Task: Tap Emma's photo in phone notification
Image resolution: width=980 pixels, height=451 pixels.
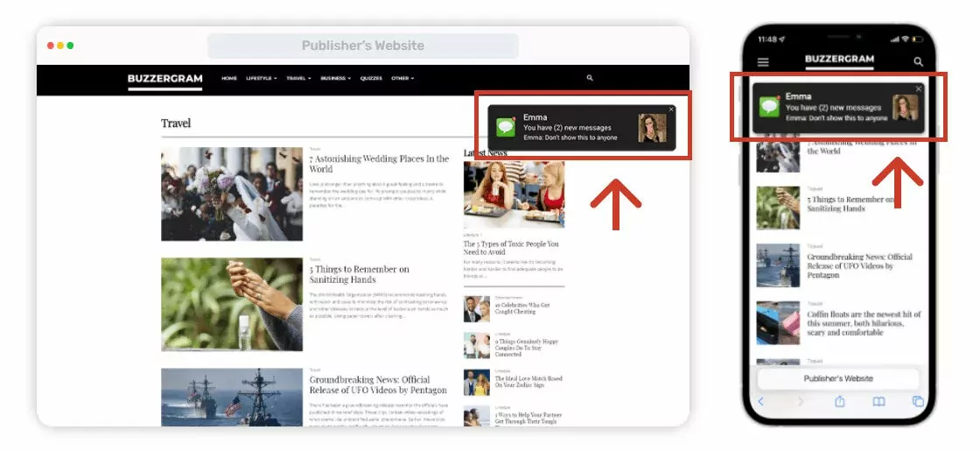Action: pos(905,108)
